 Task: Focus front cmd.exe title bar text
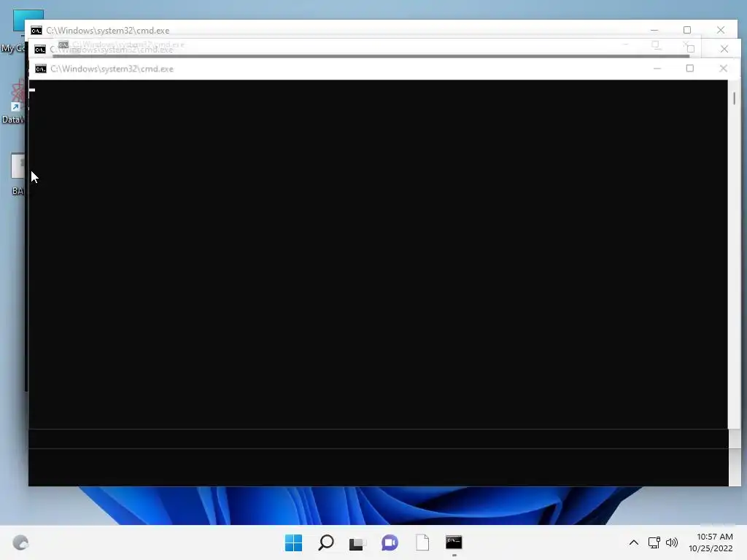click(112, 69)
